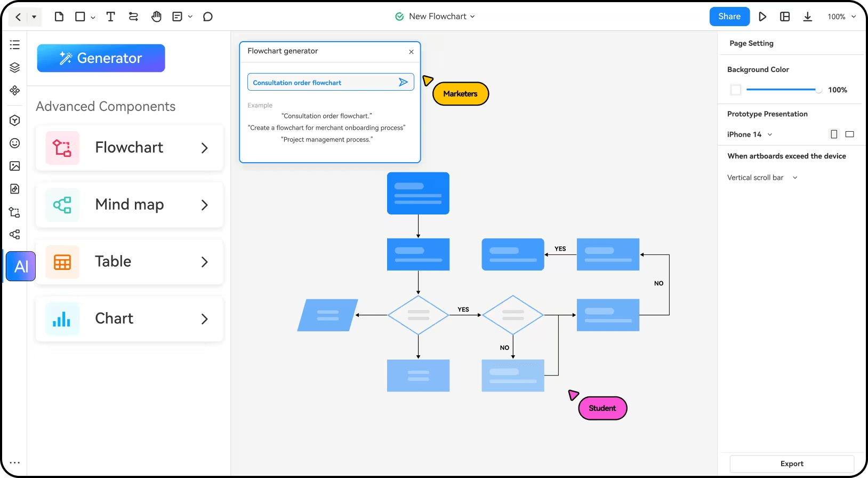Select the page/artboard tool icon
Screen dimensions: 868x478
tap(59, 17)
